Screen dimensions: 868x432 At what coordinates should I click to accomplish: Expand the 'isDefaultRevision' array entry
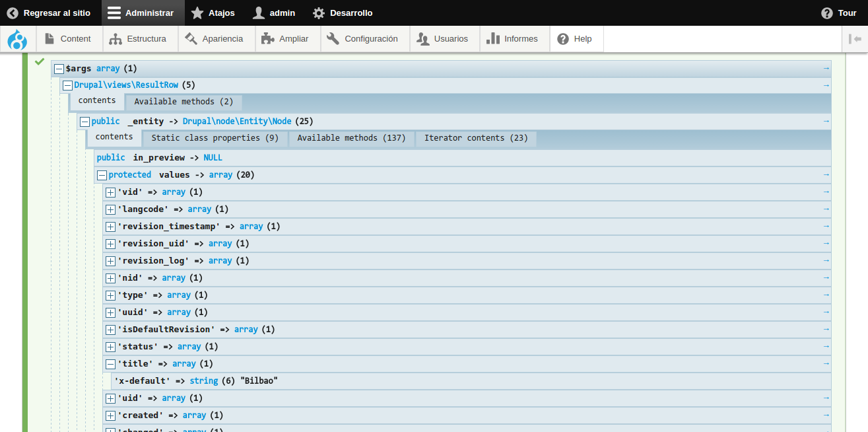(x=110, y=330)
